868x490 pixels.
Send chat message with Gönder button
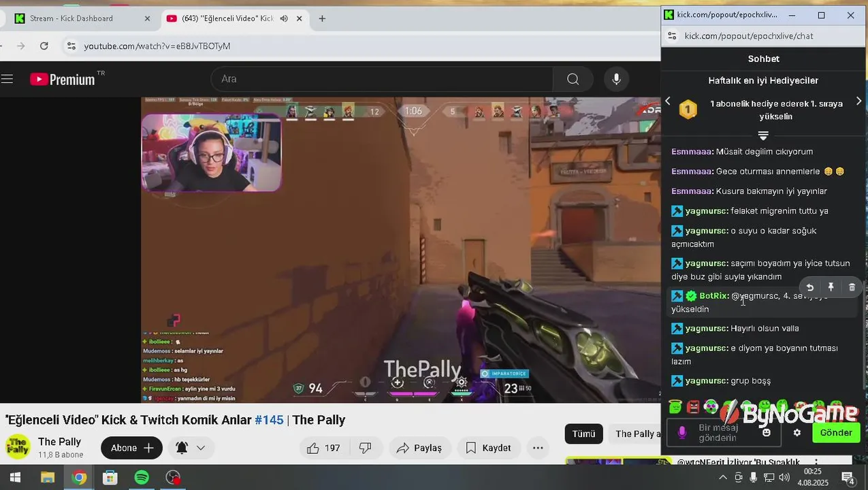pyautogui.click(x=836, y=433)
